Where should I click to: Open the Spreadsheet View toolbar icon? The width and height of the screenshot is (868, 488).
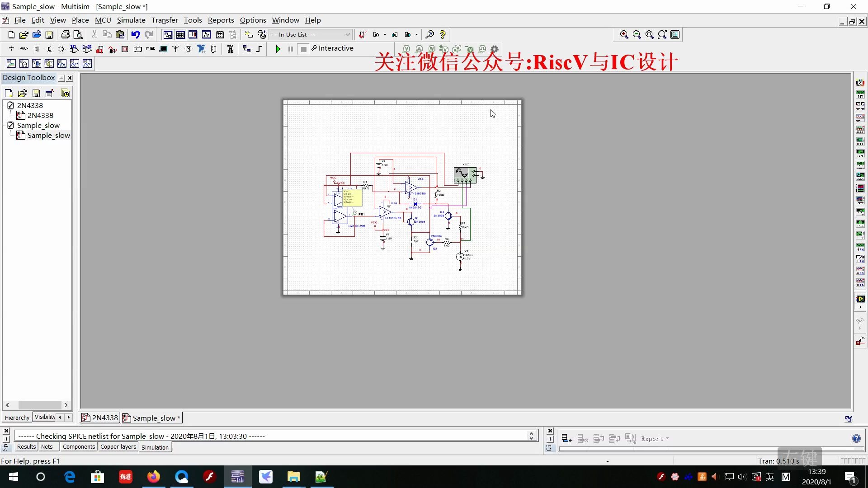pyautogui.click(x=180, y=35)
